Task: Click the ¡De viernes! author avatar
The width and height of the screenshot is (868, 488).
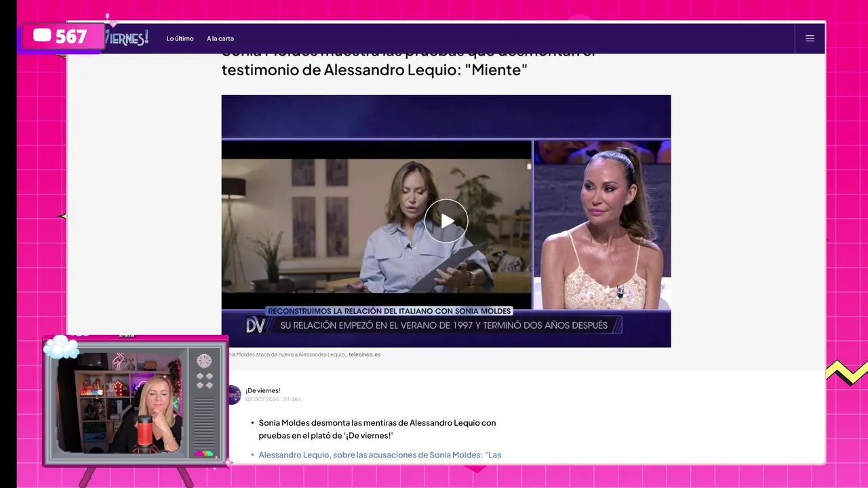Action: pyautogui.click(x=233, y=394)
